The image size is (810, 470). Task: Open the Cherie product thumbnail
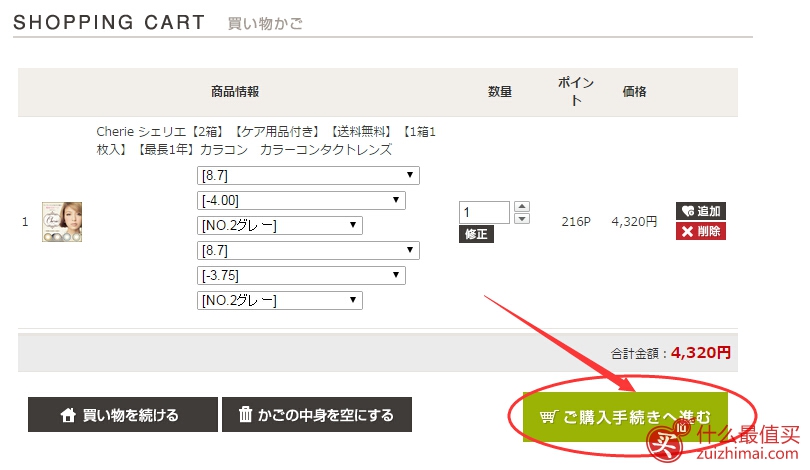(x=62, y=222)
